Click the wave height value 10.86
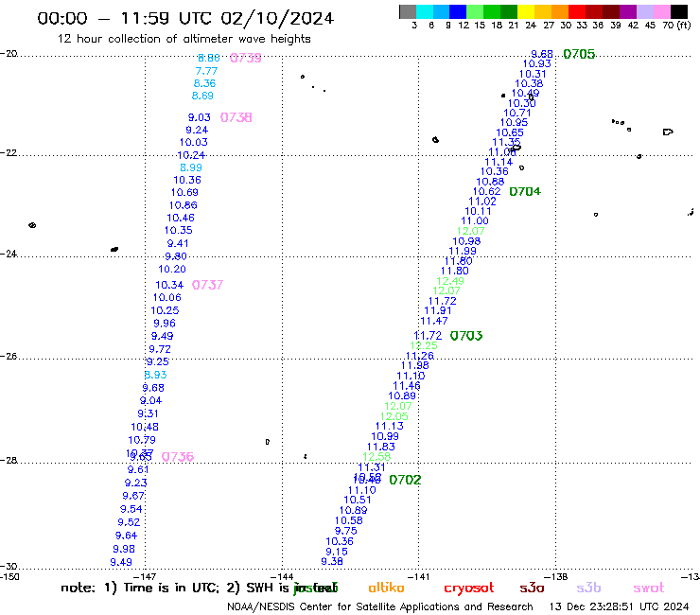Screen dimensions: 700x615 coord(183,205)
